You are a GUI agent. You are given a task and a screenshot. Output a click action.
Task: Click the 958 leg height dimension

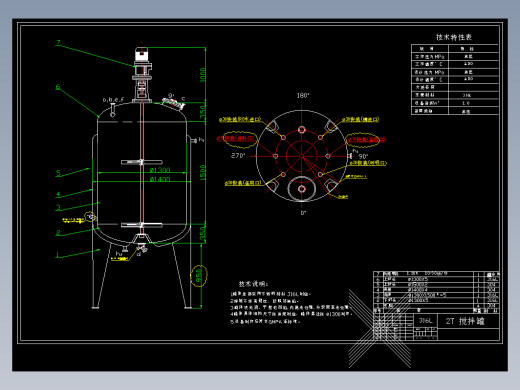pyautogui.click(x=199, y=276)
